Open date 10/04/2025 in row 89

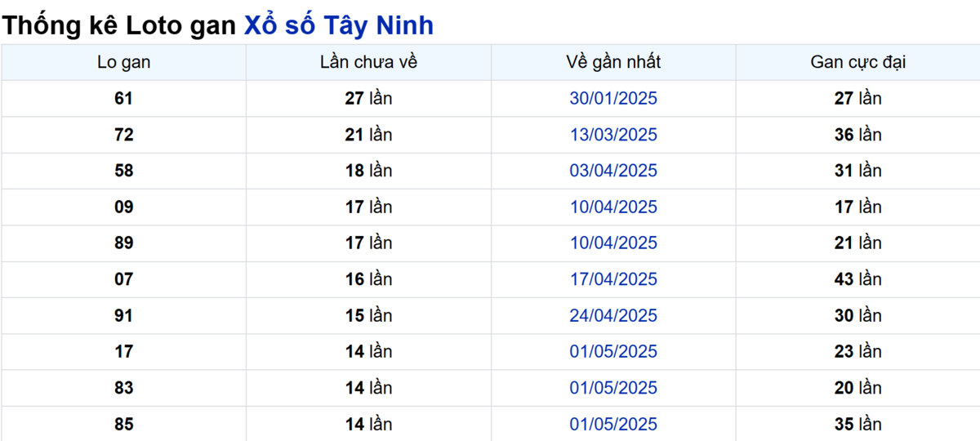[613, 243]
